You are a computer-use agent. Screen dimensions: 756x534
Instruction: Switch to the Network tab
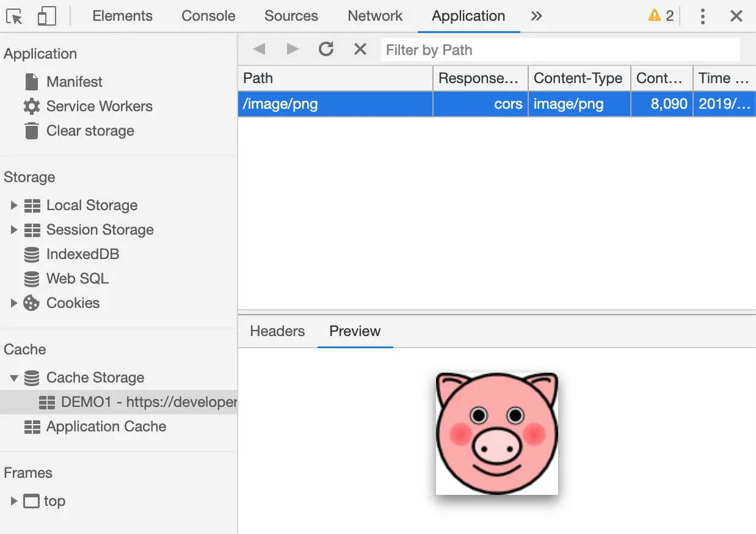pyautogui.click(x=375, y=16)
